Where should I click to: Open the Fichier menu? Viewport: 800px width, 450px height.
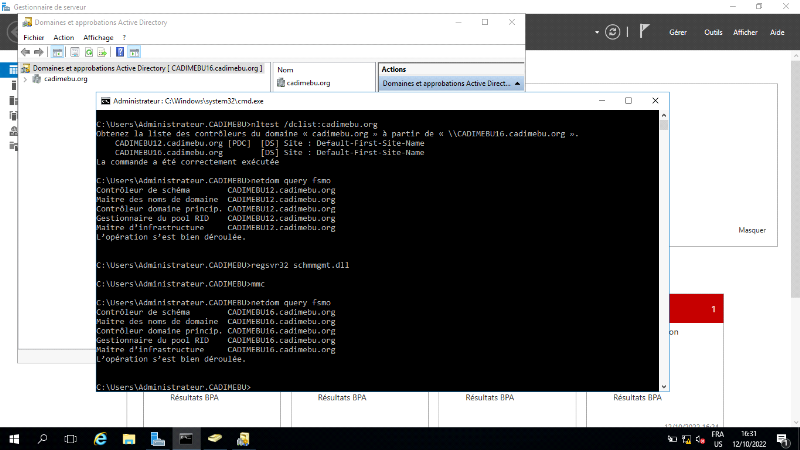[x=34, y=37]
